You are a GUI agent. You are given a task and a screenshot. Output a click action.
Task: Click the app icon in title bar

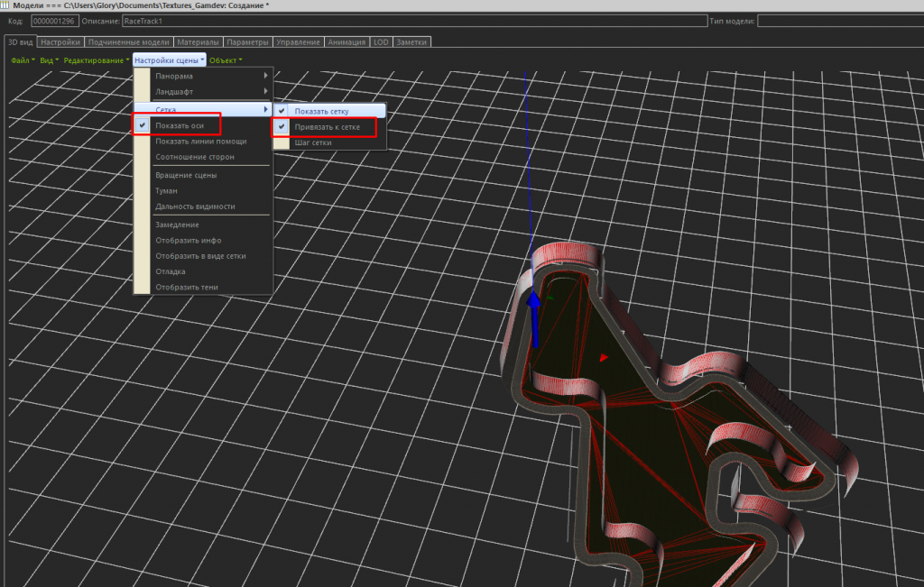[6, 5]
